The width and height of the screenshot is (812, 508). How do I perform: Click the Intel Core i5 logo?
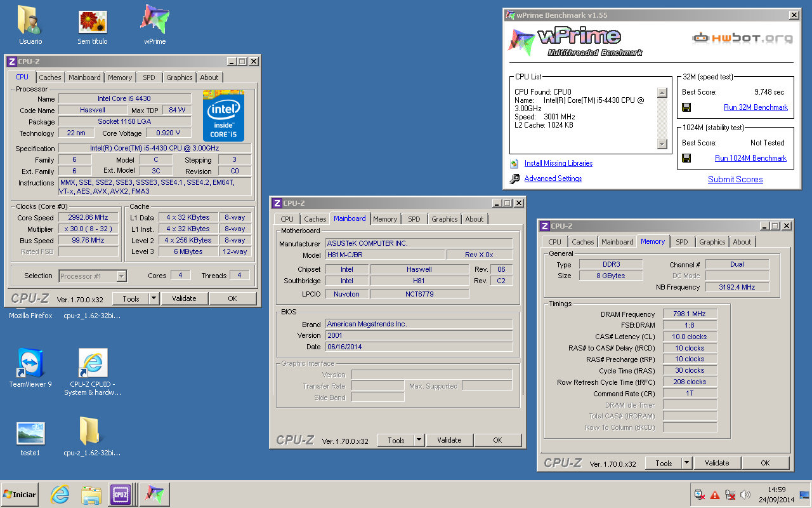pos(223,116)
